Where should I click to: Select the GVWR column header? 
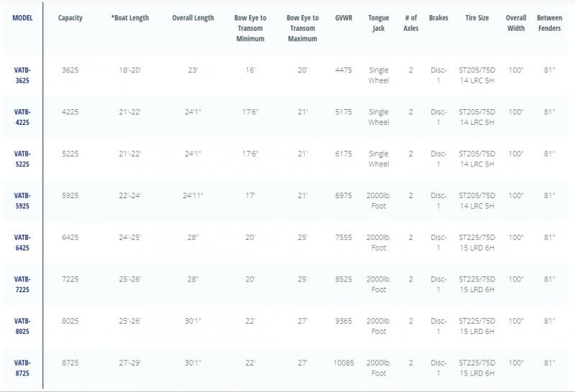(x=344, y=18)
